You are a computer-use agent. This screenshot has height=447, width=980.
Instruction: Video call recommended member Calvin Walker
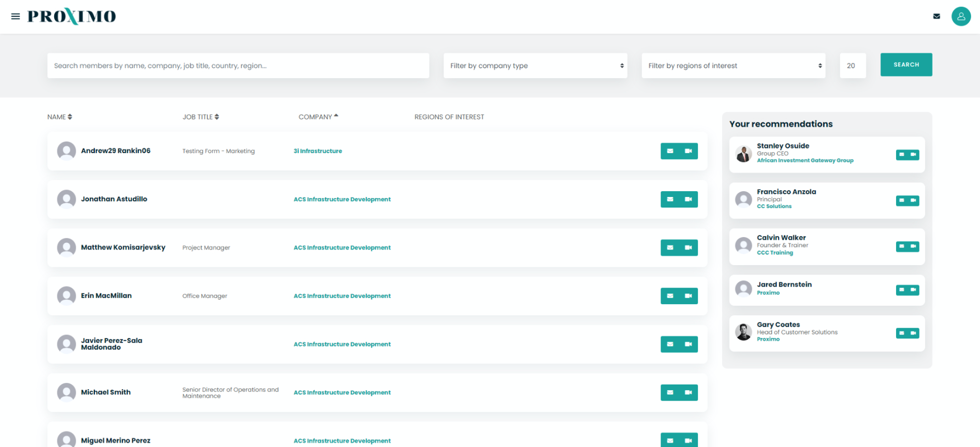point(913,246)
